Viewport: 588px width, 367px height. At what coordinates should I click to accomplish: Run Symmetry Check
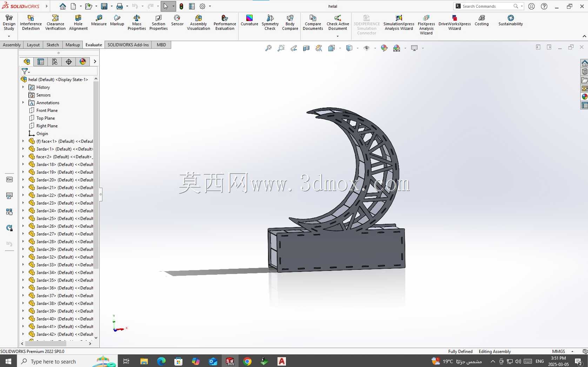pyautogui.click(x=270, y=22)
